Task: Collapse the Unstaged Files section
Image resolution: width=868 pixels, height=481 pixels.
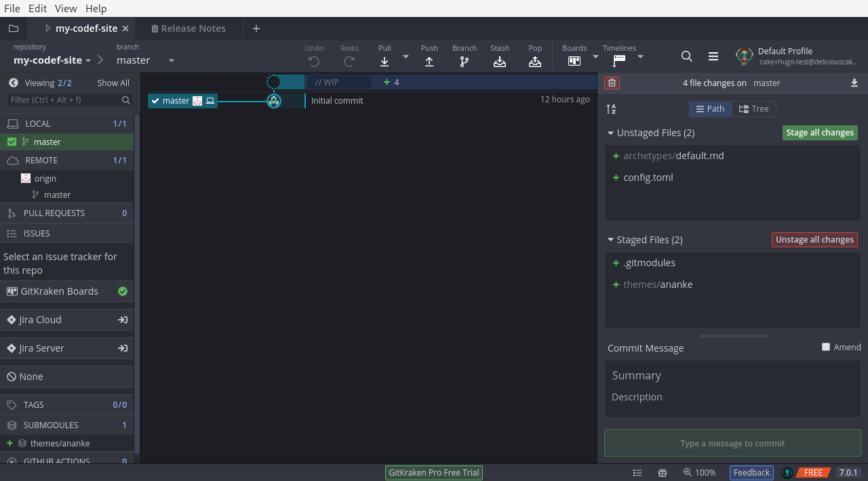Action: [x=611, y=133]
